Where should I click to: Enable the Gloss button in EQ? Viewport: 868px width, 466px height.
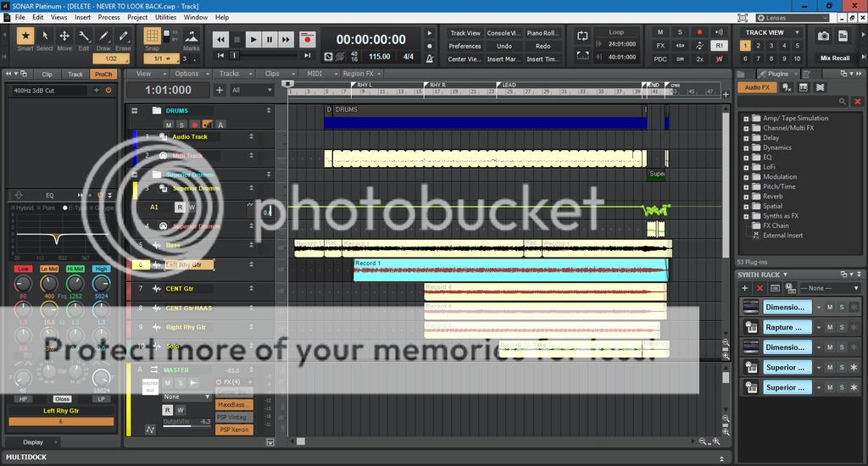[x=62, y=398]
